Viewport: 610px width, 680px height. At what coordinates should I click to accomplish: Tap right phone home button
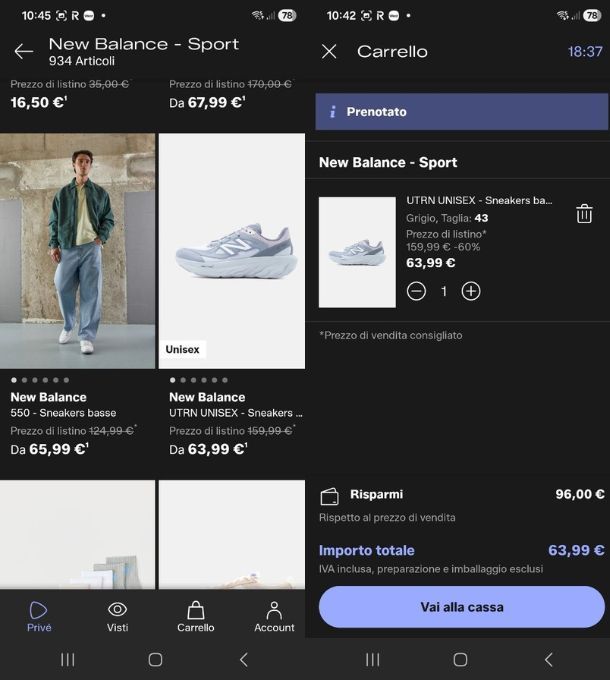pos(460,660)
